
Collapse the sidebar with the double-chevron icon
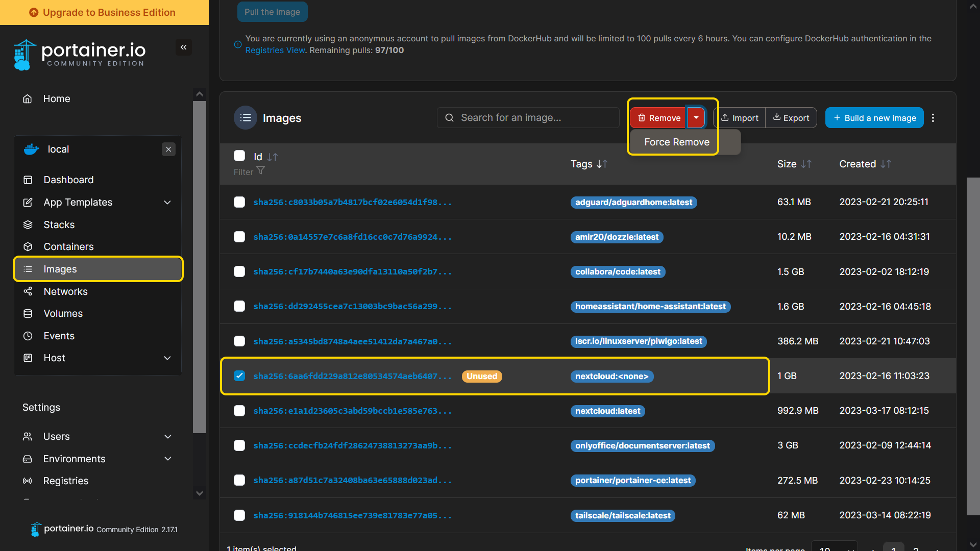tap(184, 47)
